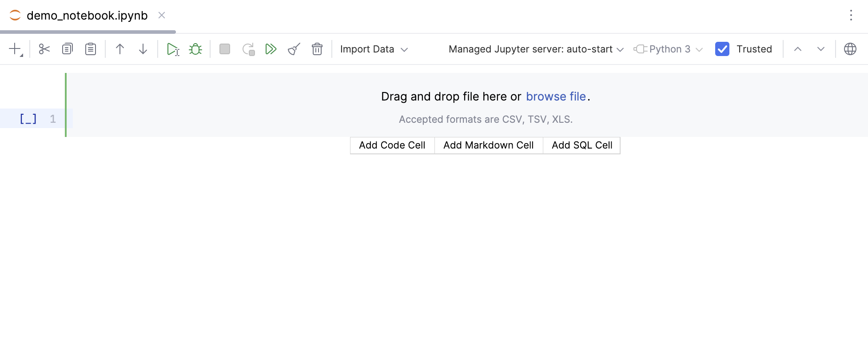Run all cells in the notebook
The width and height of the screenshot is (868, 338).
click(x=271, y=49)
